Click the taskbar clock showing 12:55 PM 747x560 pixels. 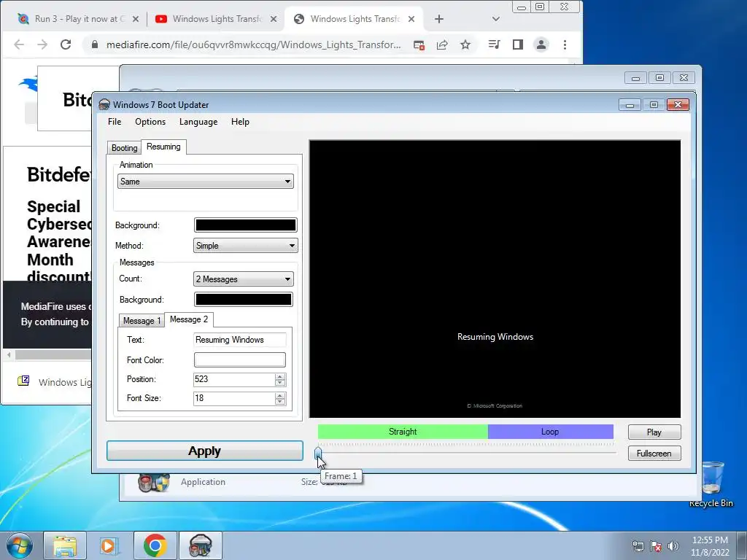click(x=710, y=546)
